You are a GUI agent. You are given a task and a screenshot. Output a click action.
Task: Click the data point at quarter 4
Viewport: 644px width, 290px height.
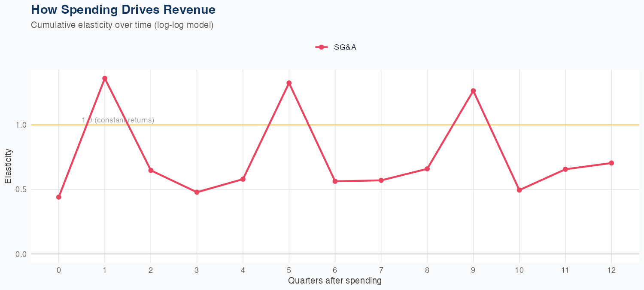click(x=243, y=179)
